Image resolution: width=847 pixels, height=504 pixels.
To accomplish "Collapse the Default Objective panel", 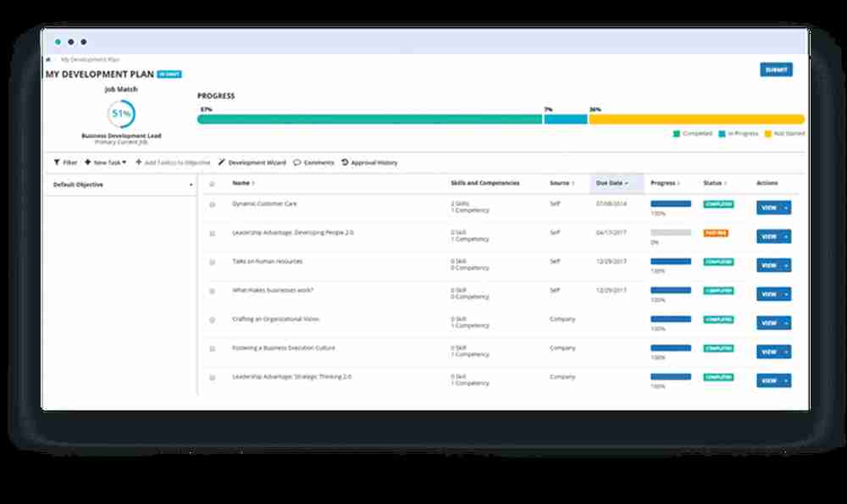I will click(x=191, y=185).
